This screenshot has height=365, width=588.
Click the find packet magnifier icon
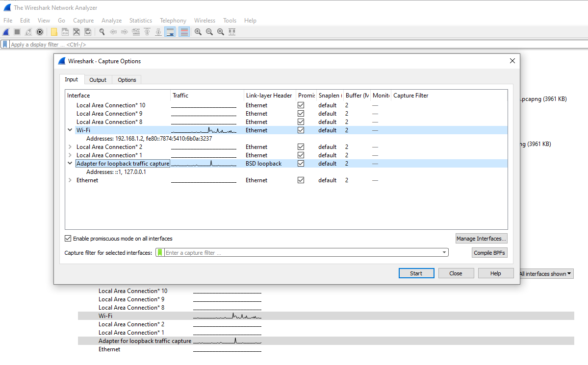point(102,32)
